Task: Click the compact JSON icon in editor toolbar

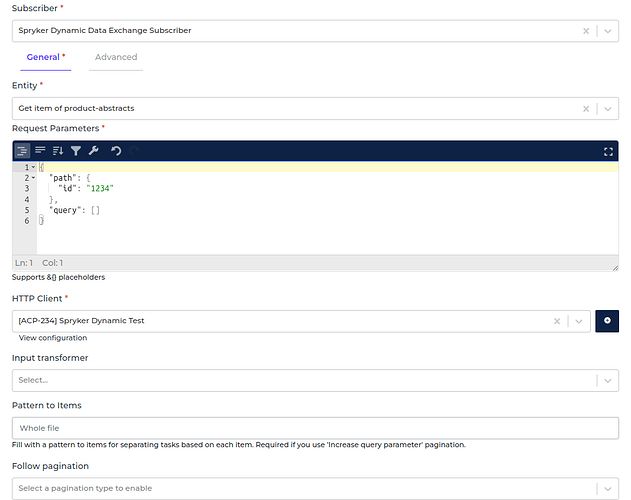Action: 40,151
